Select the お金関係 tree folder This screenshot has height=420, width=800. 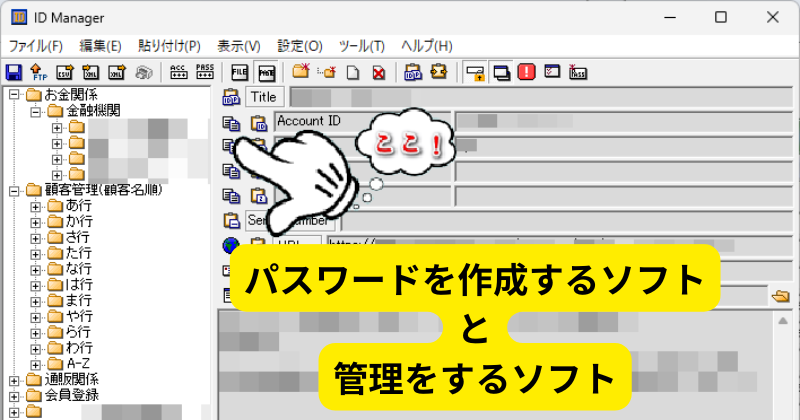tap(70, 94)
